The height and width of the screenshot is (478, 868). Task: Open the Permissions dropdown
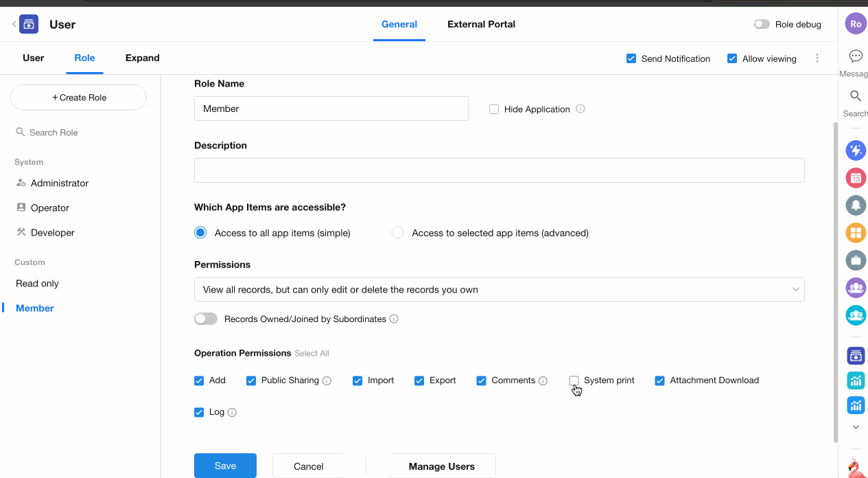pos(499,290)
